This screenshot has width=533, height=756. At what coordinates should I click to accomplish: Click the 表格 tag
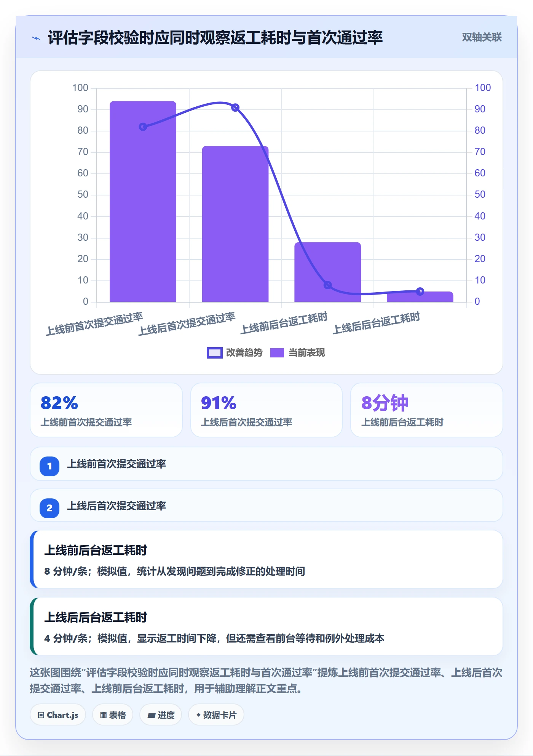(113, 715)
